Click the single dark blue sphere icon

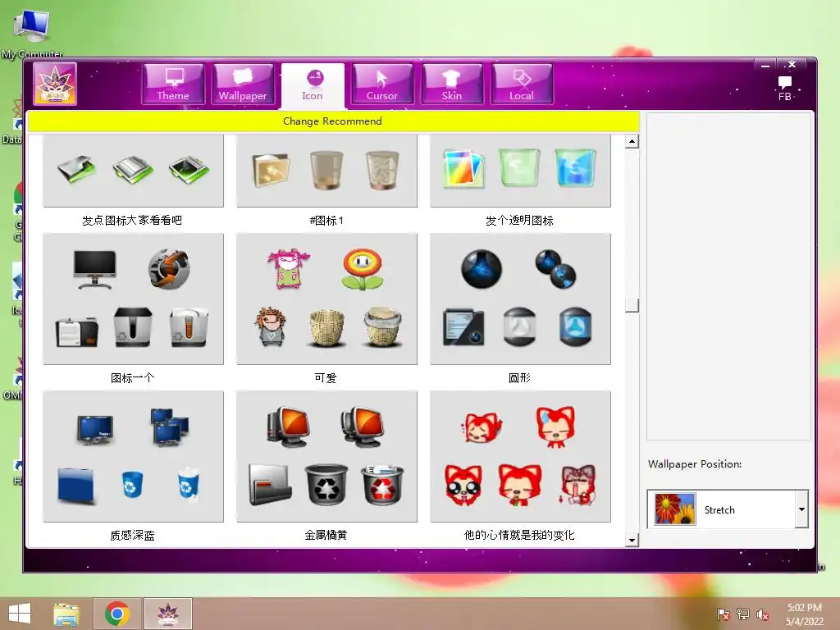(482, 269)
